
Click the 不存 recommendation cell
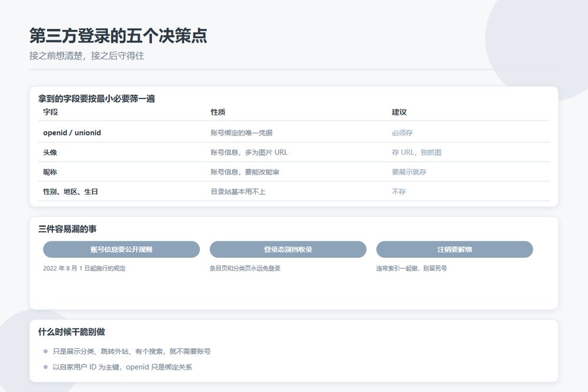click(x=399, y=191)
